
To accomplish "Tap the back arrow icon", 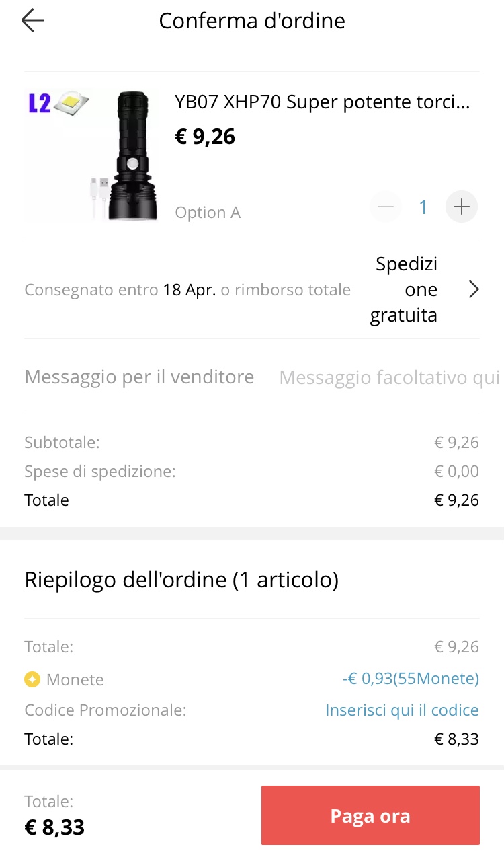I will click(x=32, y=21).
